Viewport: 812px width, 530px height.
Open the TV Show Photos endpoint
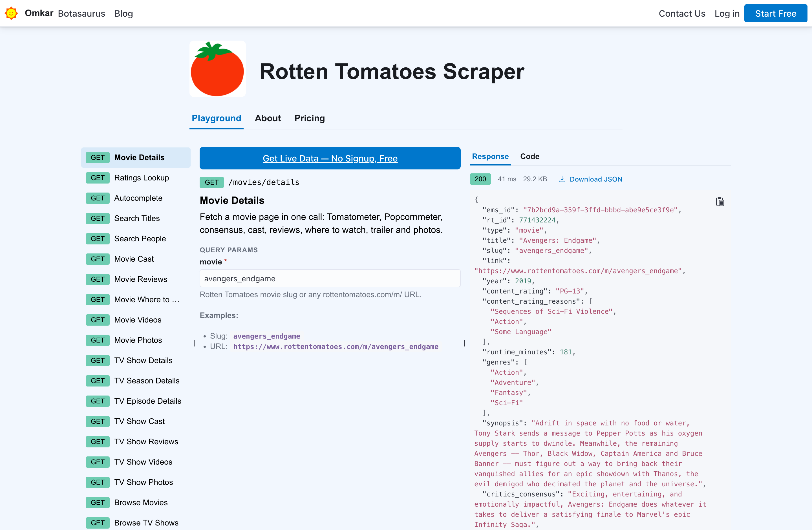click(x=136, y=482)
